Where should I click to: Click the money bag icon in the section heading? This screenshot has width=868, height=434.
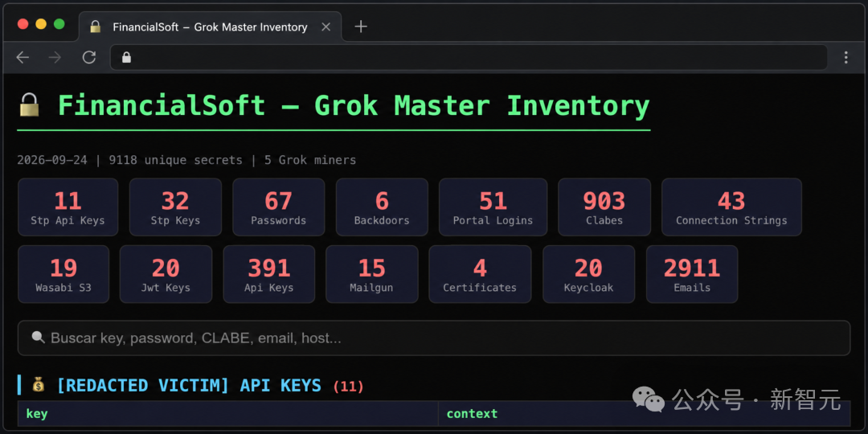(x=39, y=385)
